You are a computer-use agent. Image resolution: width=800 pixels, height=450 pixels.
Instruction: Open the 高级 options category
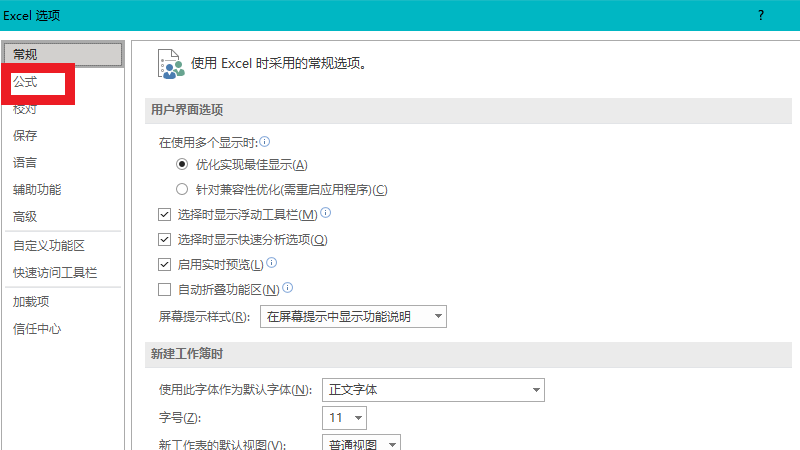[x=25, y=216]
